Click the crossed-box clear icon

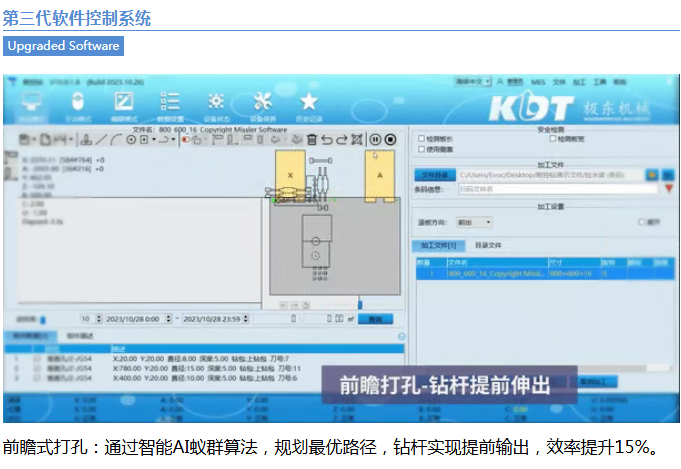(357, 140)
